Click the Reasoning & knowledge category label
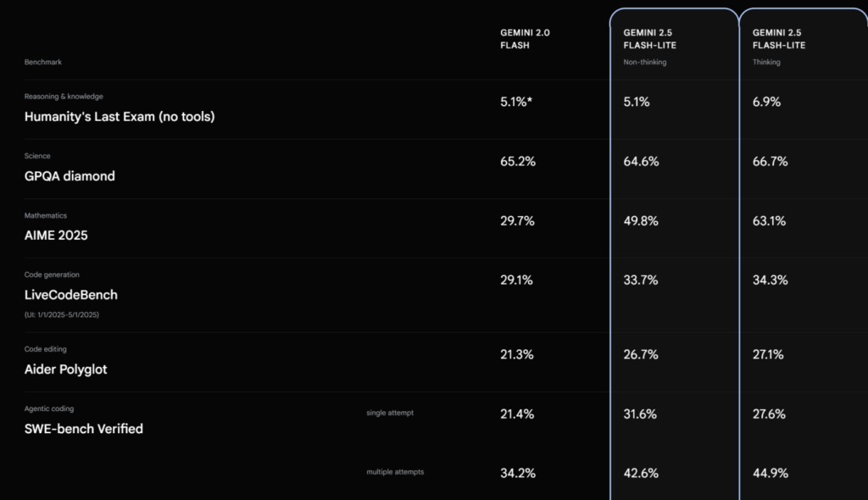The image size is (868, 500). (x=64, y=97)
